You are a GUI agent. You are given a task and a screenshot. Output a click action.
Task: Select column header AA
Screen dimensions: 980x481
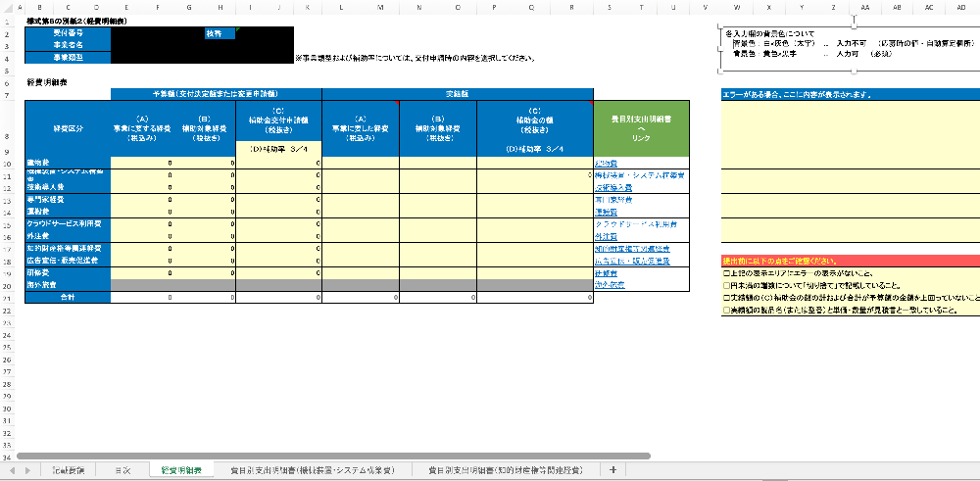click(865, 7)
